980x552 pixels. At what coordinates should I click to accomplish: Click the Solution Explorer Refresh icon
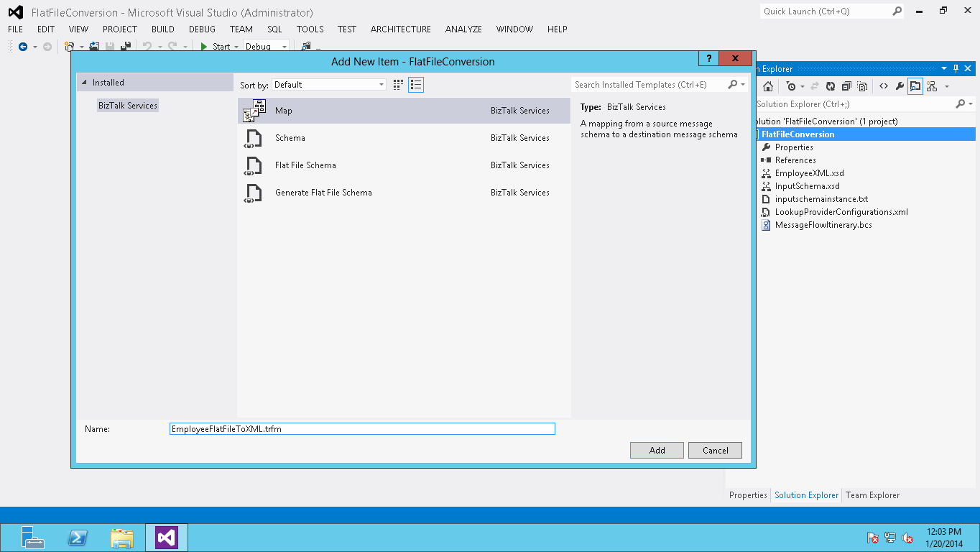(x=830, y=86)
